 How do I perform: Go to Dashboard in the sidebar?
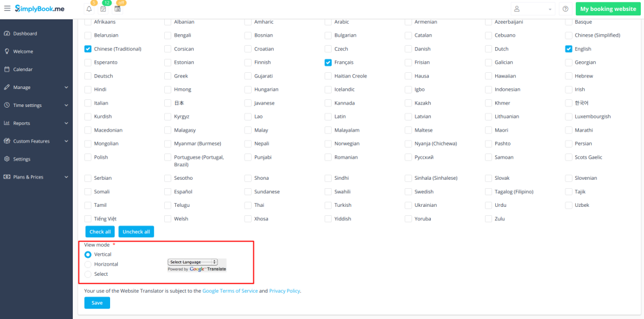25,34
